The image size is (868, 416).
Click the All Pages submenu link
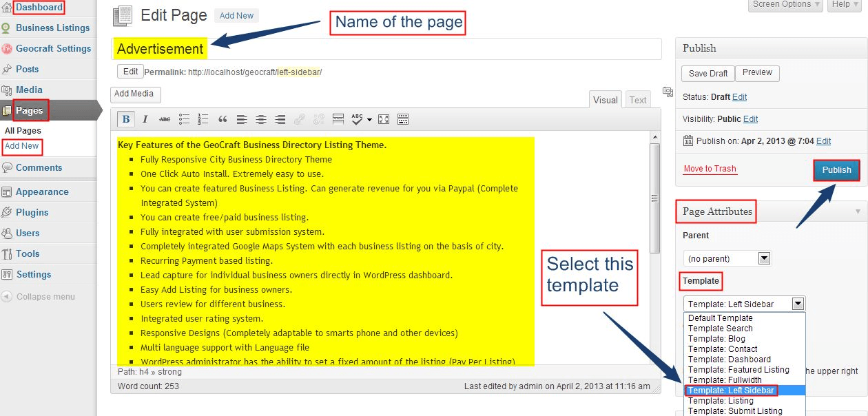pyautogui.click(x=23, y=131)
